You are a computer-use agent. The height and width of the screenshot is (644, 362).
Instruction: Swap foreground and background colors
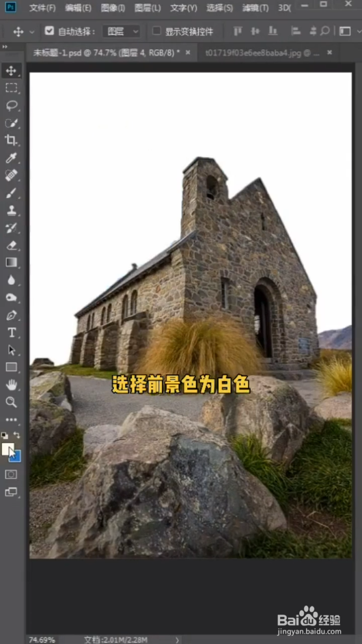pyautogui.click(x=17, y=435)
